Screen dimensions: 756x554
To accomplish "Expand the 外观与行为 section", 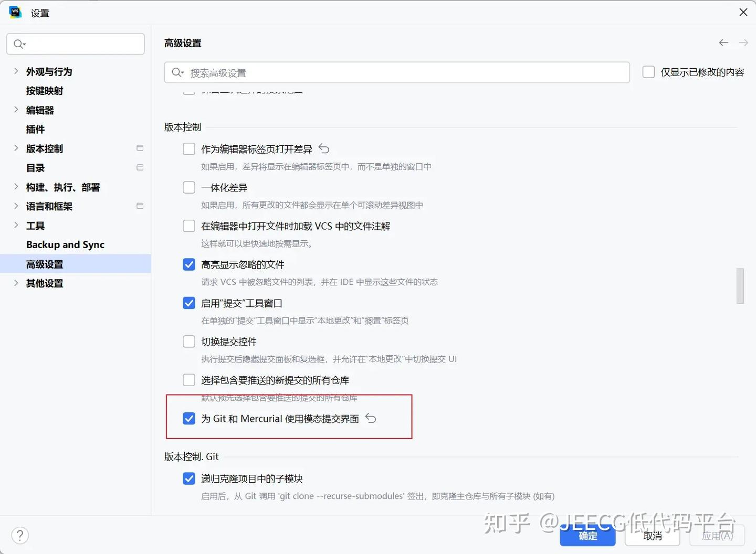I will (x=16, y=71).
